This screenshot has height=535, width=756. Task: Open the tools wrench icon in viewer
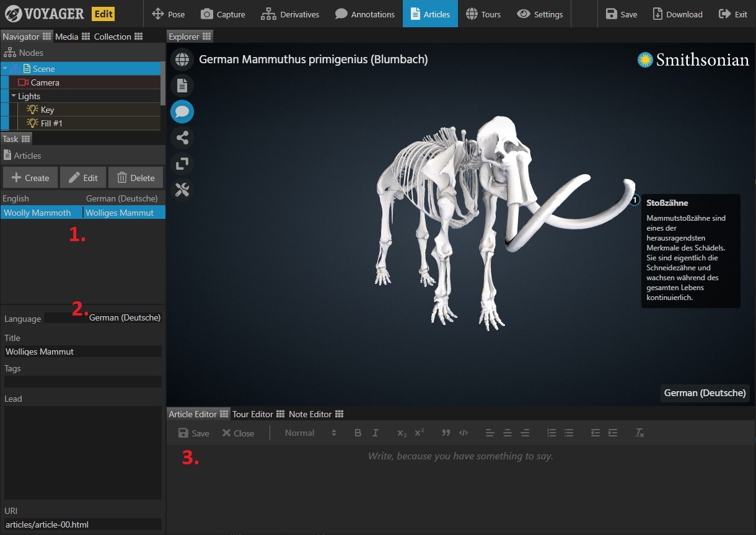click(182, 190)
